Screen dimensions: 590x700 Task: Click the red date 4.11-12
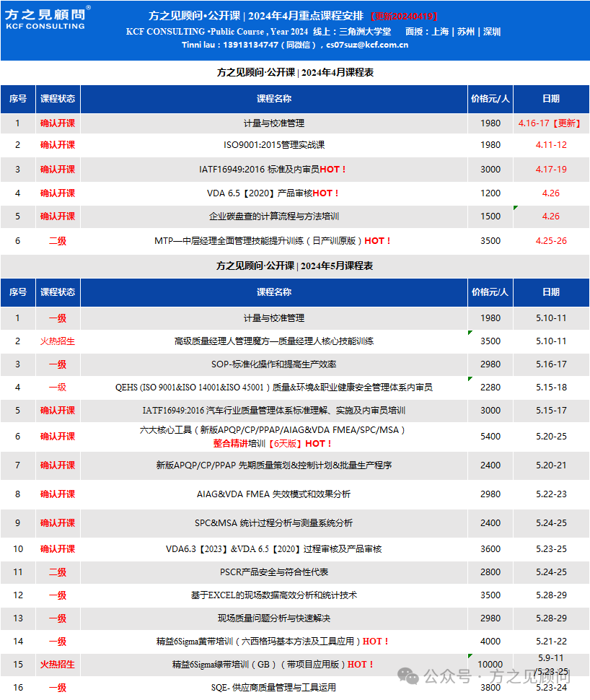pyautogui.click(x=551, y=145)
